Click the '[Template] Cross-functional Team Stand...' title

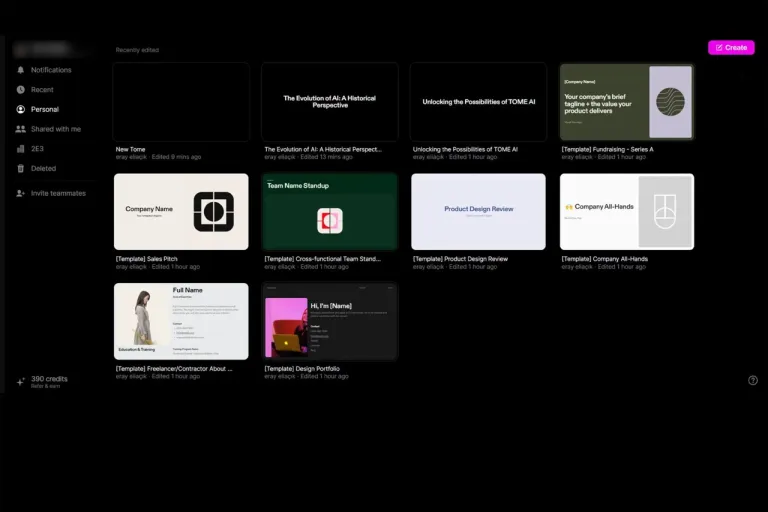(322, 259)
